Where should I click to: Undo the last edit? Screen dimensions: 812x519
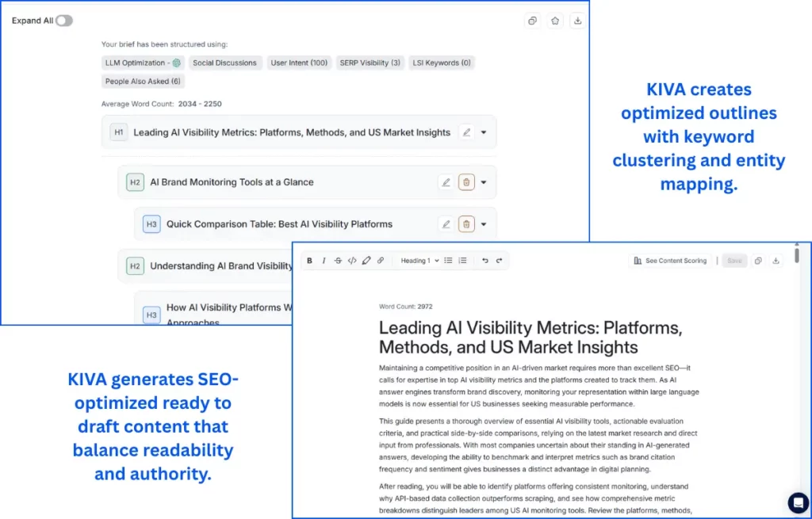pos(485,260)
